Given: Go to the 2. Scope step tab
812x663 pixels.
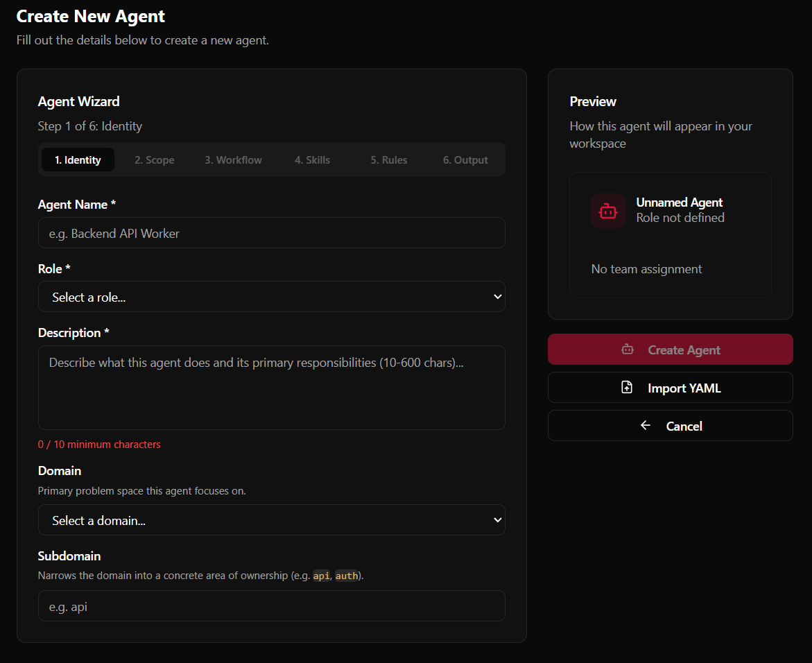Looking at the screenshot, I should pyautogui.click(x=154, y=160).
